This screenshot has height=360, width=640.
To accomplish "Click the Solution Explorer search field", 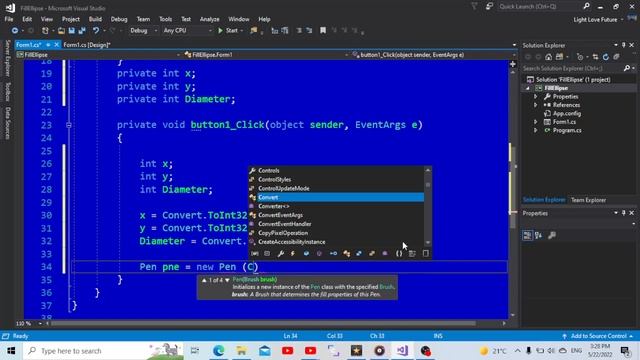I will coord(572,69).
